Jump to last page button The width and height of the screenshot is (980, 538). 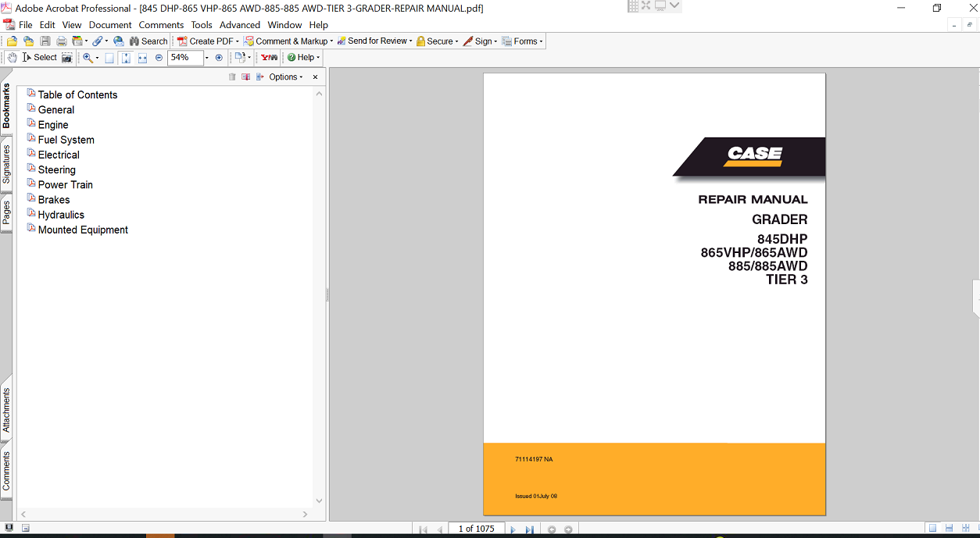(x=529, y=529)
